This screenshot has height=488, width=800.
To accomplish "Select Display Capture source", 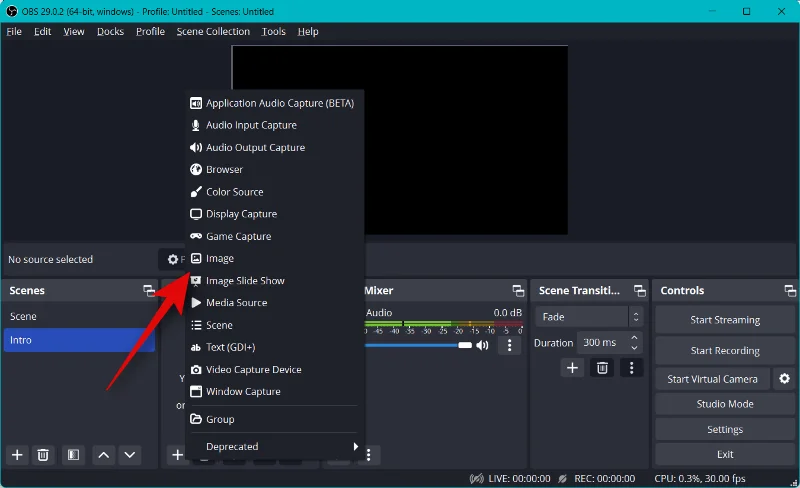I will click(x=274, y=214).
